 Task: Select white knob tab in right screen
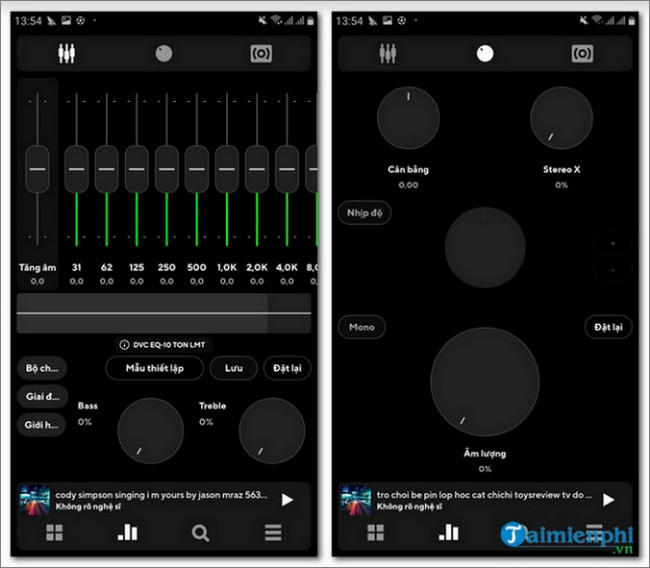pyautogui.click(x=485, y=53)
